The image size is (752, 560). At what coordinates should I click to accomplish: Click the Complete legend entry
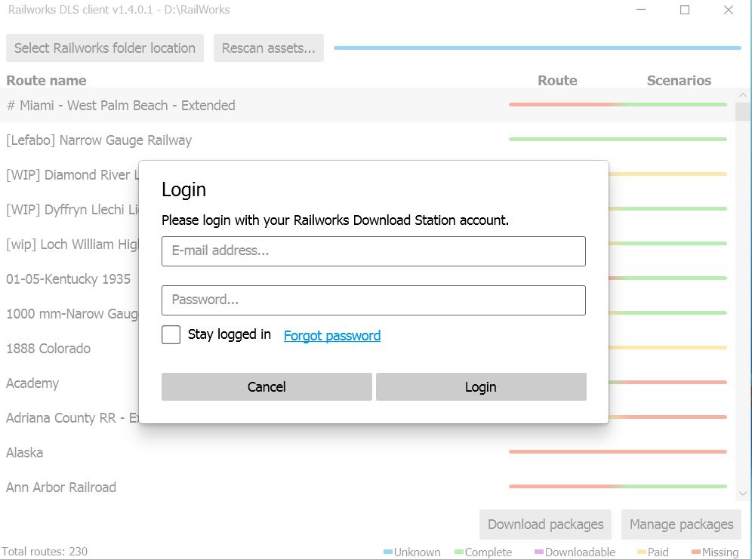[483, 552]
